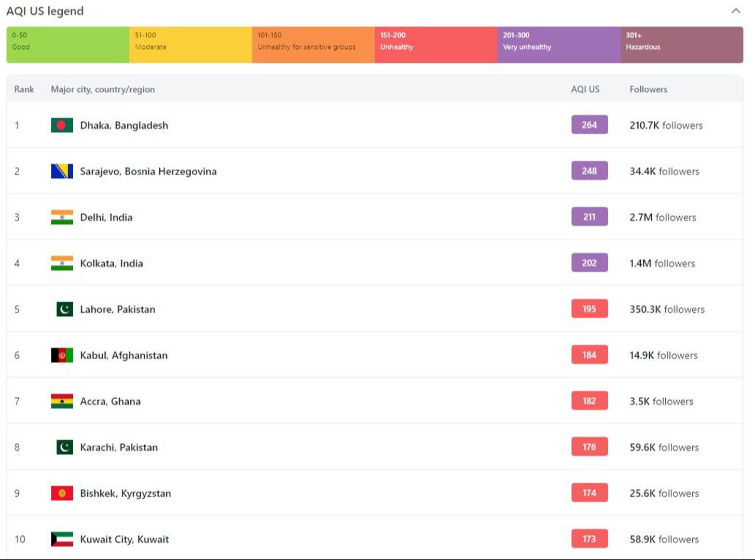Viewport: 755px width, 560px height.
Task: Click the green Good 0-50 legend swatch
Action: [x=68, y=45]
